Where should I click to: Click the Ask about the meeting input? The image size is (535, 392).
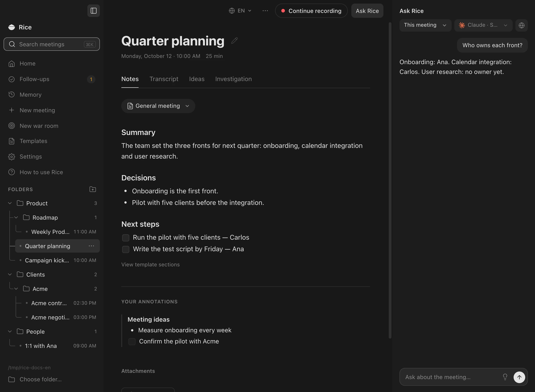(x=451, y=377)
